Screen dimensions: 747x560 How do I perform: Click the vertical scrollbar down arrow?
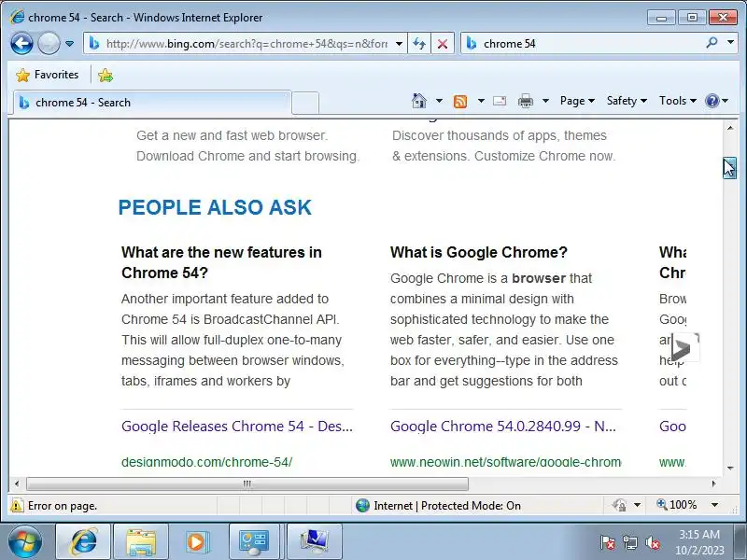coord(730,469)
